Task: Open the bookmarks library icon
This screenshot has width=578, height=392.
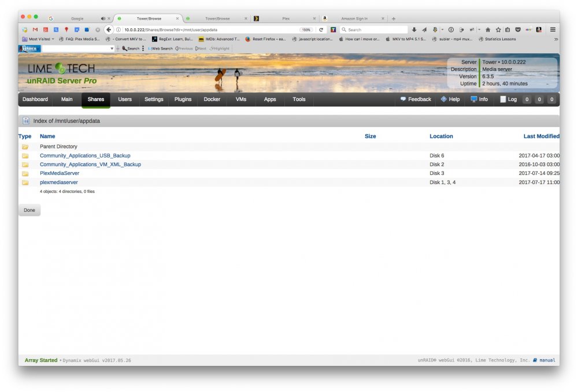Action: (x=507, y=30)
